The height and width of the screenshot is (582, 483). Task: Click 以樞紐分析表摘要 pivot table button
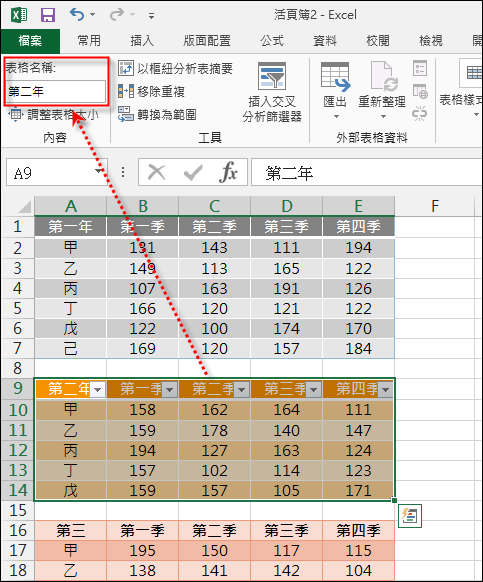(175, 68)
